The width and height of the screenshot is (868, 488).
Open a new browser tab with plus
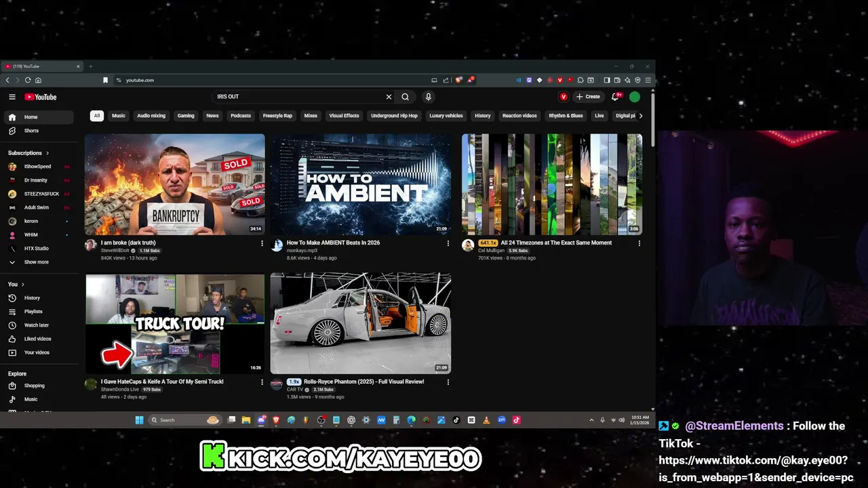coord(90,66)
